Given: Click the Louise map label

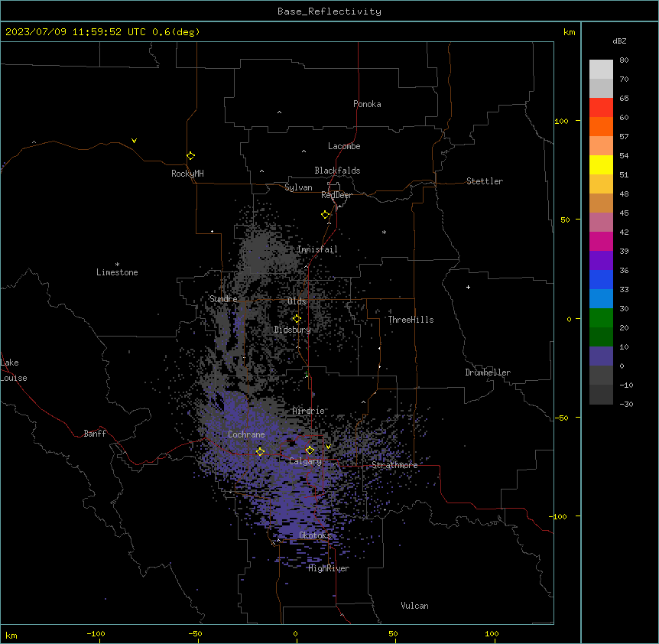Looking at the screenshot, I should click(x=14, y=378).
